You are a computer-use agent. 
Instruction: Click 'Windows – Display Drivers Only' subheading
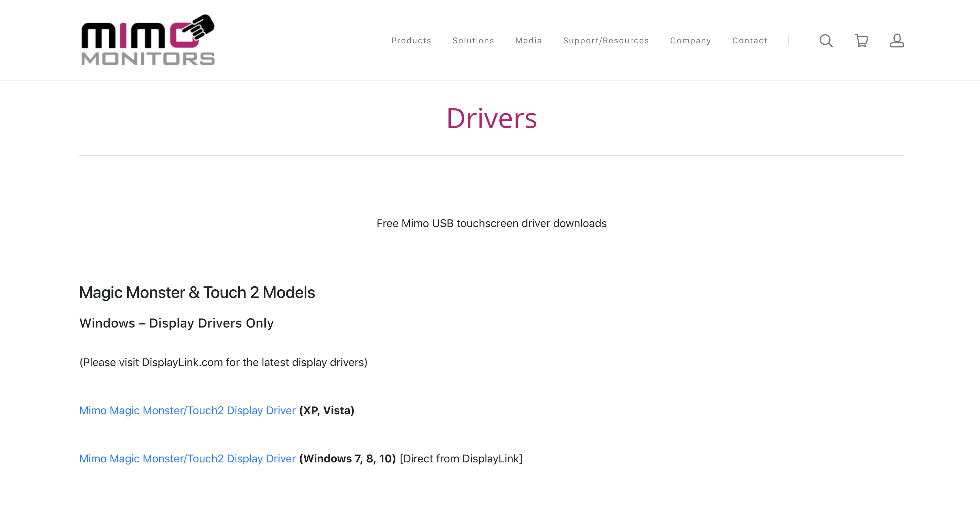pyautogui.click(x=176, y=323)
